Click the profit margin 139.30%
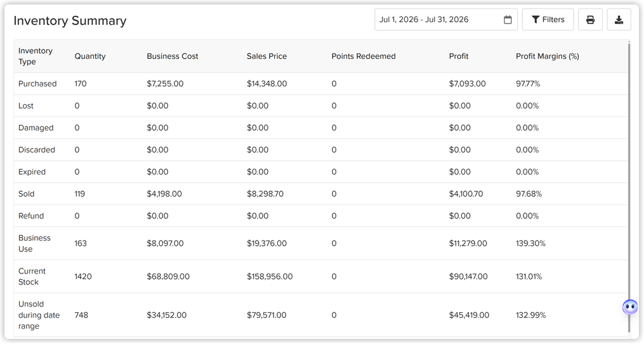The width and height of the screenshot is (644, 344). [530, 243]
